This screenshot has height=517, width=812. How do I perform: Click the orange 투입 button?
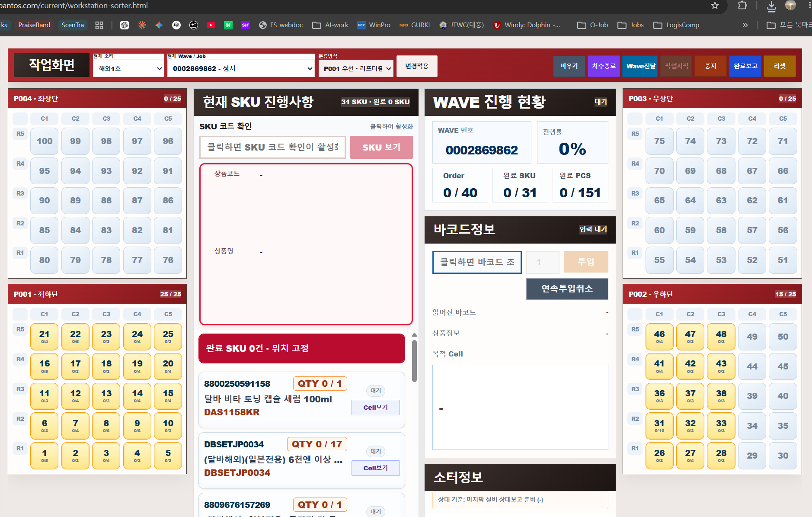click(586, 262)
